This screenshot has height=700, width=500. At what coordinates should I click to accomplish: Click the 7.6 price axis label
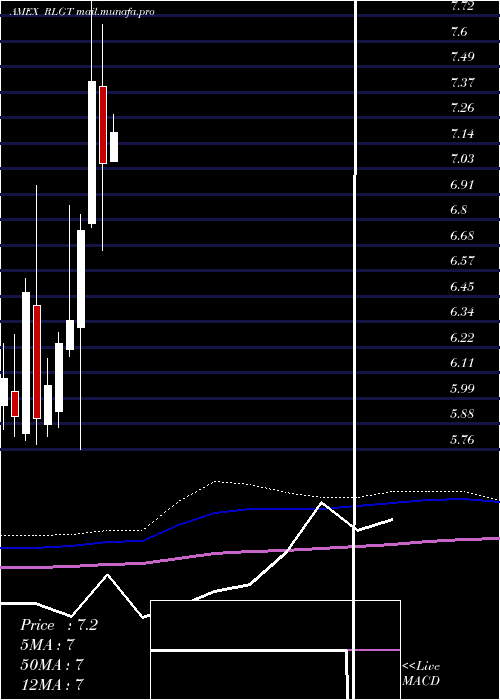[x=459, y=32]
